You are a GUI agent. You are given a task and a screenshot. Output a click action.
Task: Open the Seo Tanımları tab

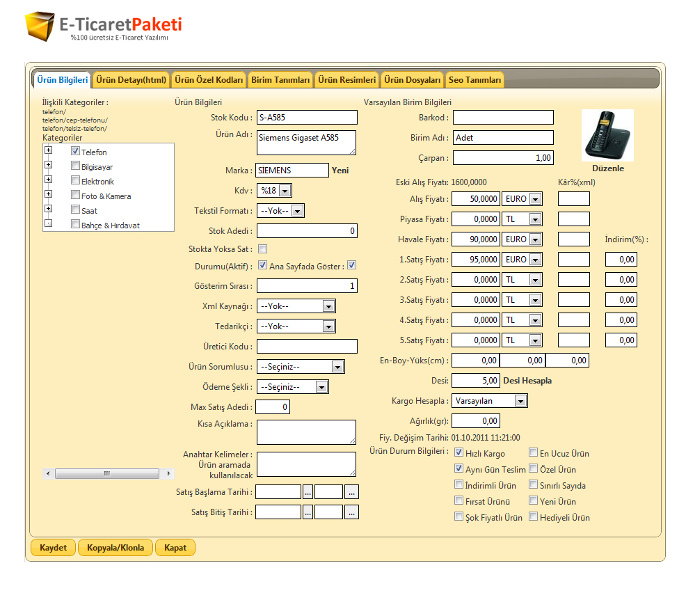click(x=474, y=80)
